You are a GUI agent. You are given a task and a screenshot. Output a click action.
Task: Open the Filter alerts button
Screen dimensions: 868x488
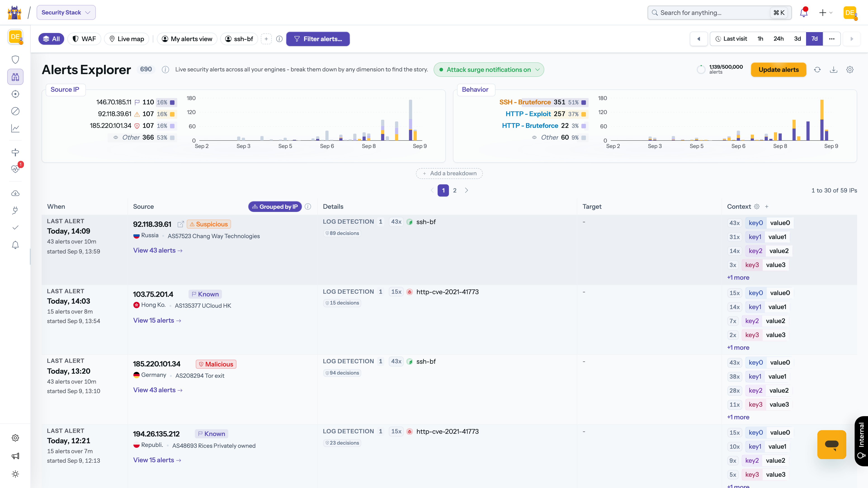(x=318, y=39)
